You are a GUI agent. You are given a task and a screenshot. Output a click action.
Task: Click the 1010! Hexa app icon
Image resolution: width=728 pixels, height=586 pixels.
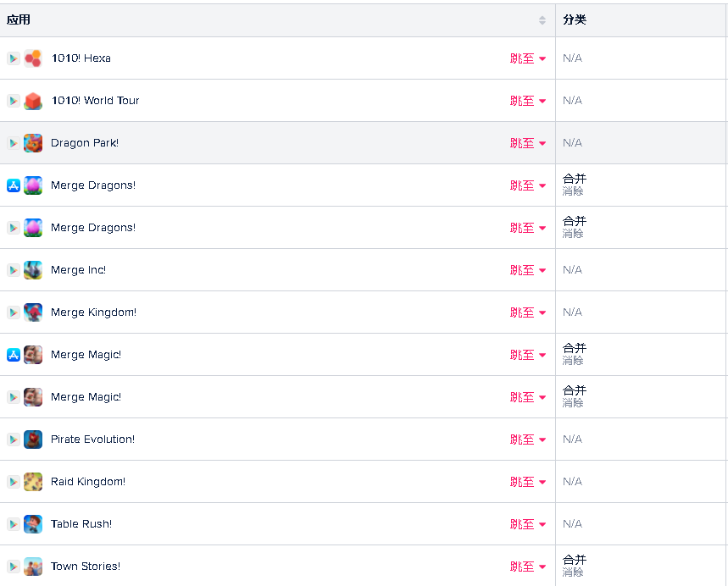pos(33,58)
